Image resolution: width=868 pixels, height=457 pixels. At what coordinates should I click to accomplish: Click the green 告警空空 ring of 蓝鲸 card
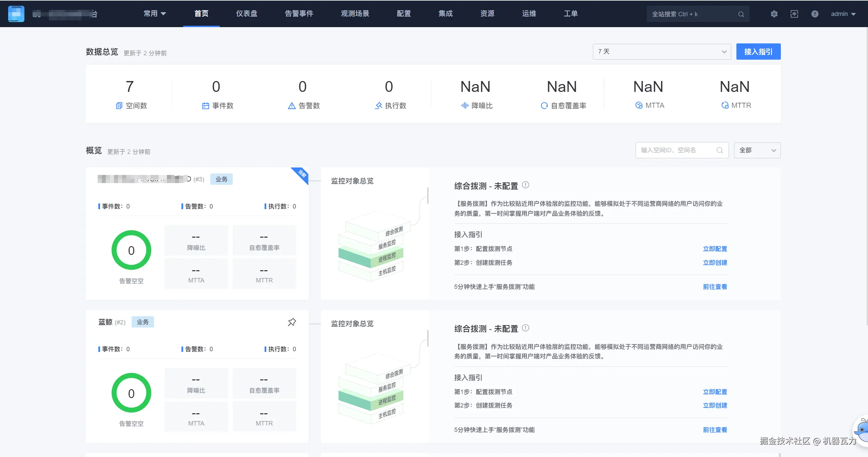pos(131,393)
